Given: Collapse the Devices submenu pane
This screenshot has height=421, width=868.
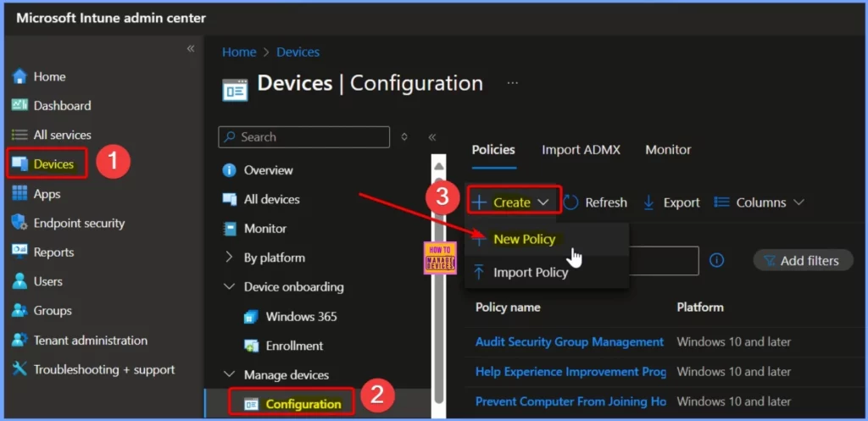Looking at the screenshot, I should [432, 137].
